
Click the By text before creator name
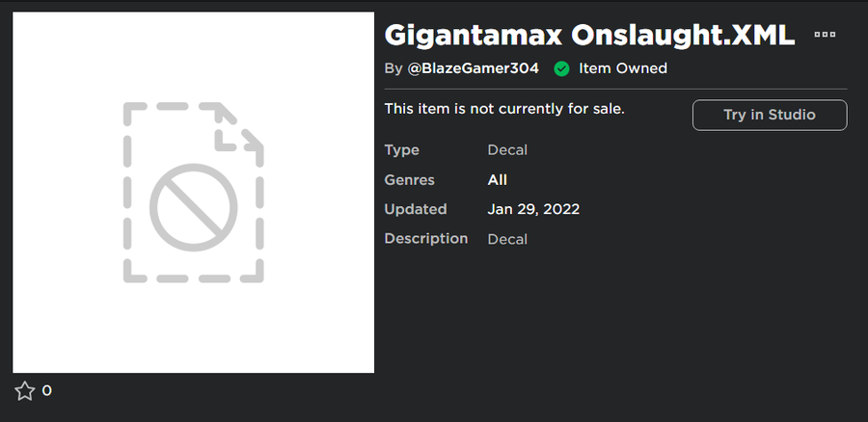click(393, 68)
